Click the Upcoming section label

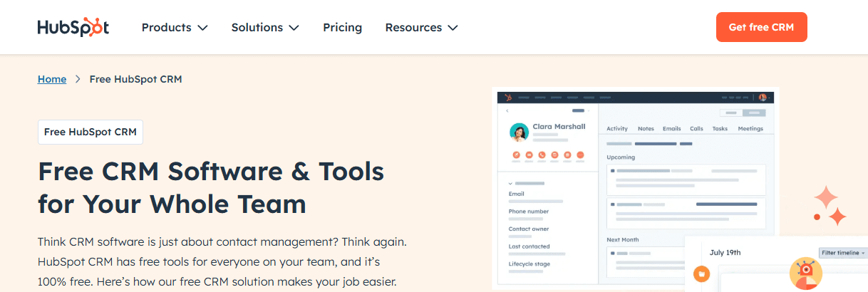(x=621, y=157)
